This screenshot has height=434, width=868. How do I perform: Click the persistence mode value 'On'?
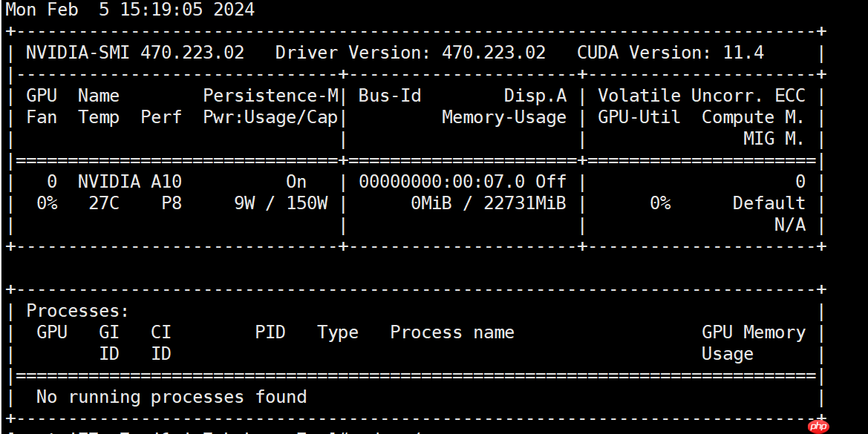(x=296, y=181)
